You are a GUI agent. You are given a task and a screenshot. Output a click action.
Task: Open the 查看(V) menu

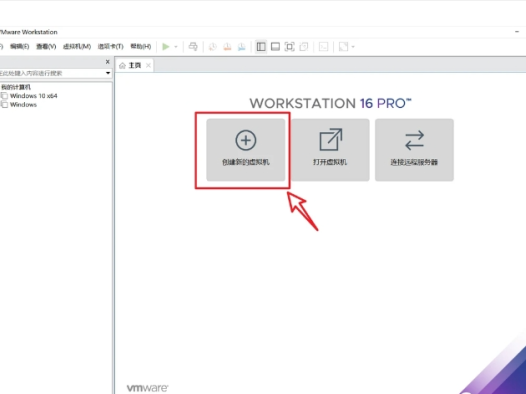[46, 46]
